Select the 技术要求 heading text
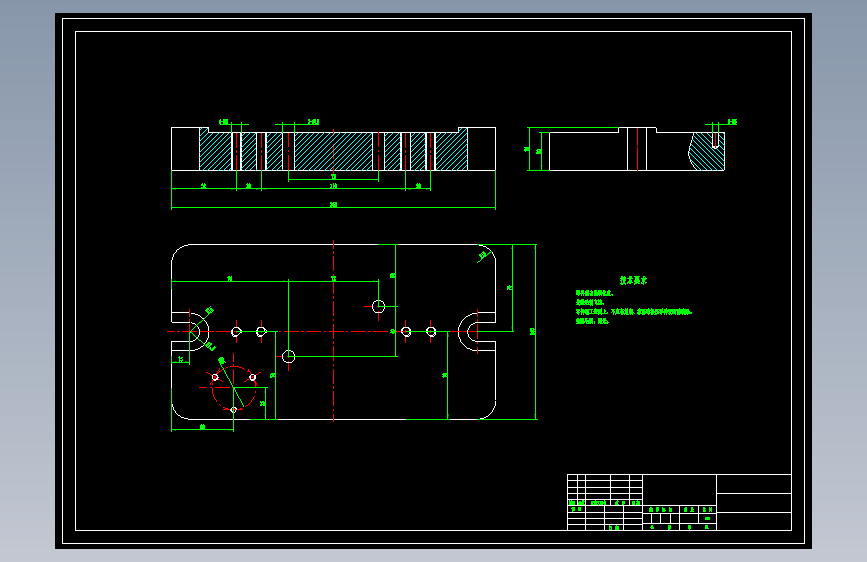This screenshot has height=562, width=867. click(633, 280)
